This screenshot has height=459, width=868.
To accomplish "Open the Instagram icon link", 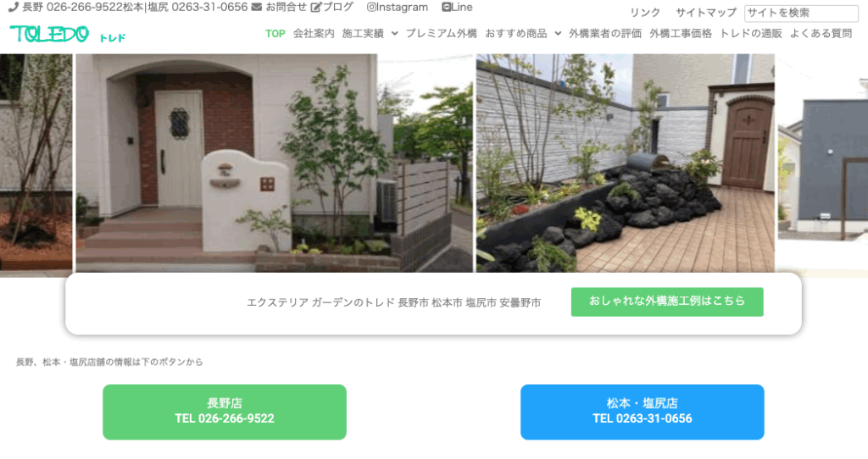I will click(371, 7).
